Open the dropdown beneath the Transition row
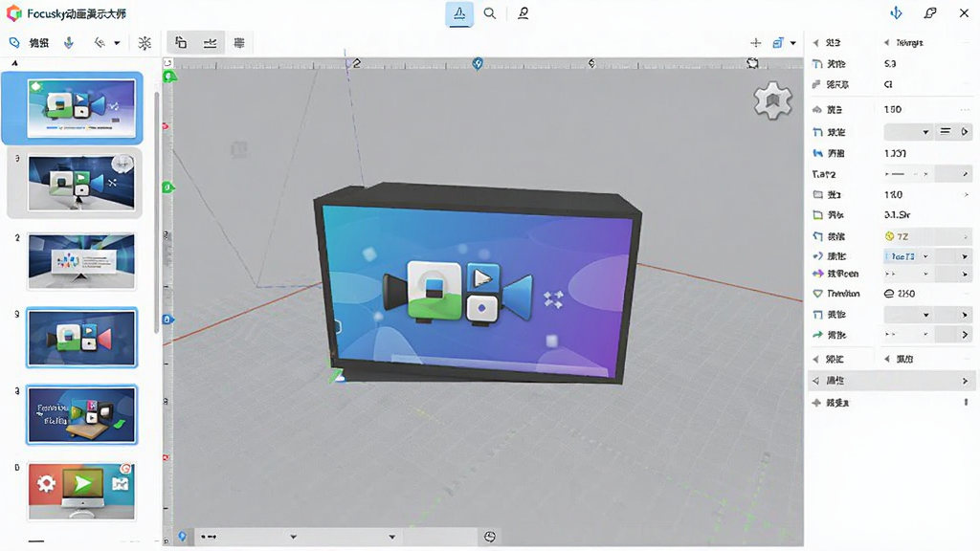This screenshot has width=980, height=551. [x=908, y=314]
